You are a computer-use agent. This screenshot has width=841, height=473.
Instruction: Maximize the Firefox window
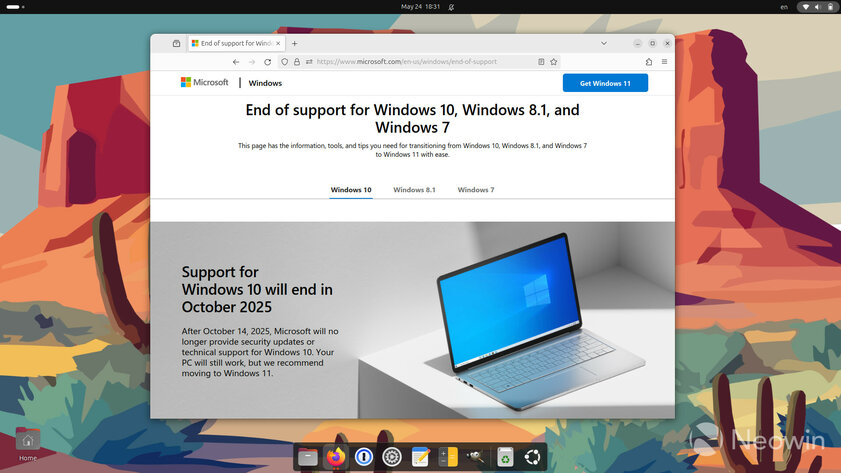point(653,43)
